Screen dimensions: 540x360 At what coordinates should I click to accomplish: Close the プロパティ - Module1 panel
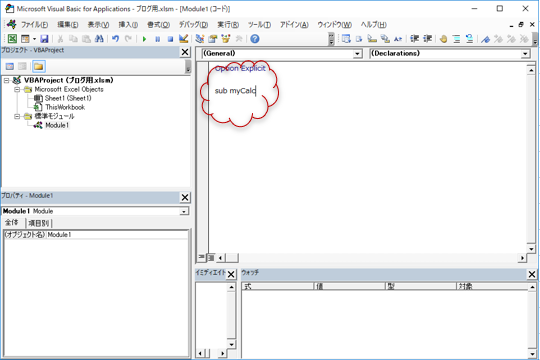tap(185, 197)
